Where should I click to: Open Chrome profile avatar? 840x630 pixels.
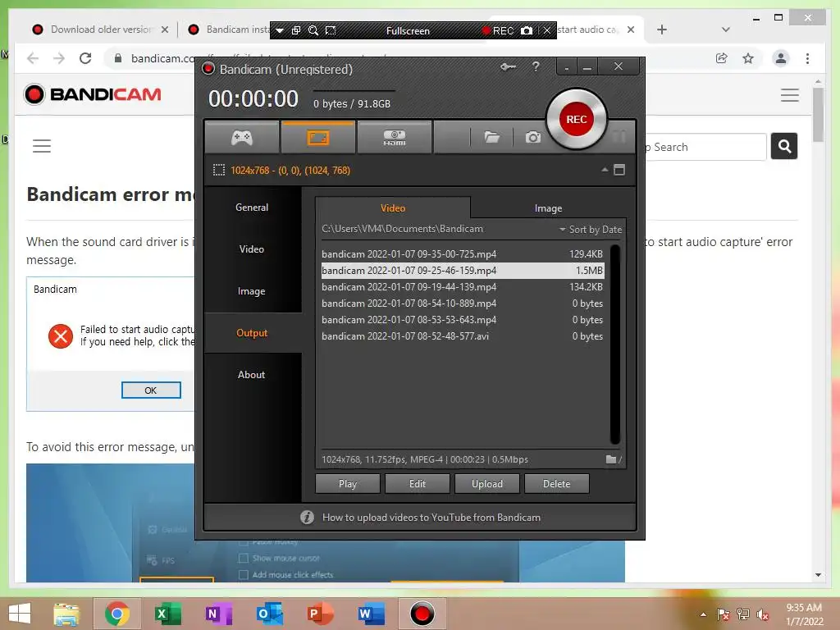tap(781, 58)
